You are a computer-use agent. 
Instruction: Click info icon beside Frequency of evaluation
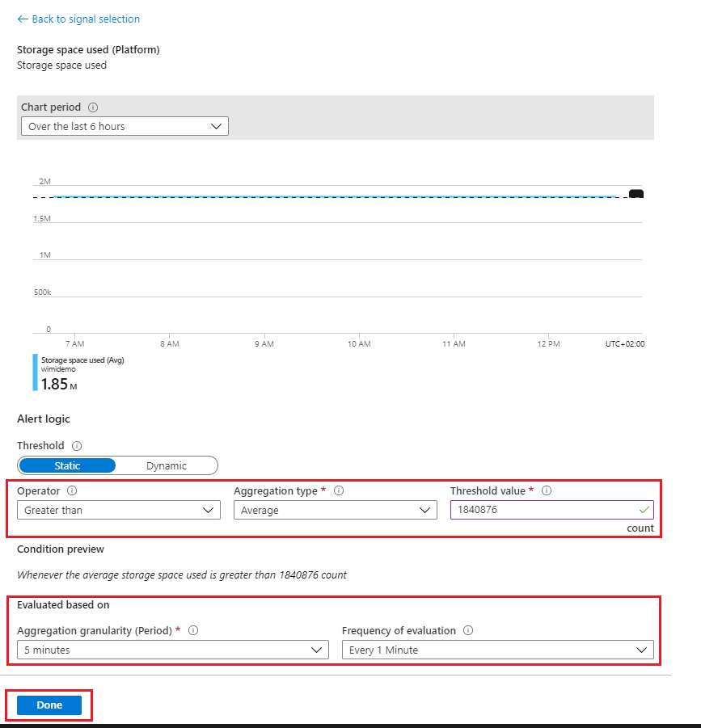pyautogui.click(x=469, y=630)
